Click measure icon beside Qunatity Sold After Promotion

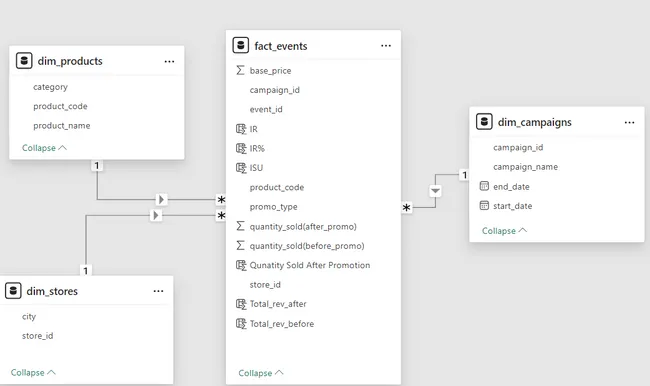[241, 265]
